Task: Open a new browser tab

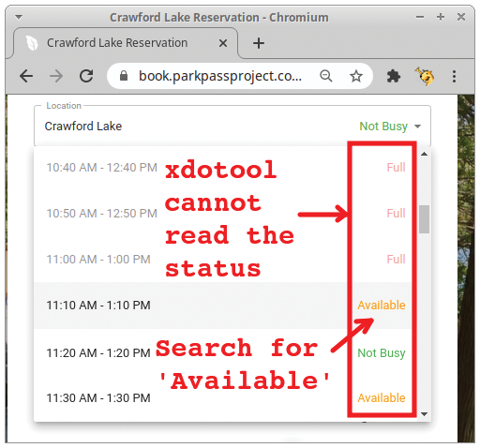Action: 259,43
